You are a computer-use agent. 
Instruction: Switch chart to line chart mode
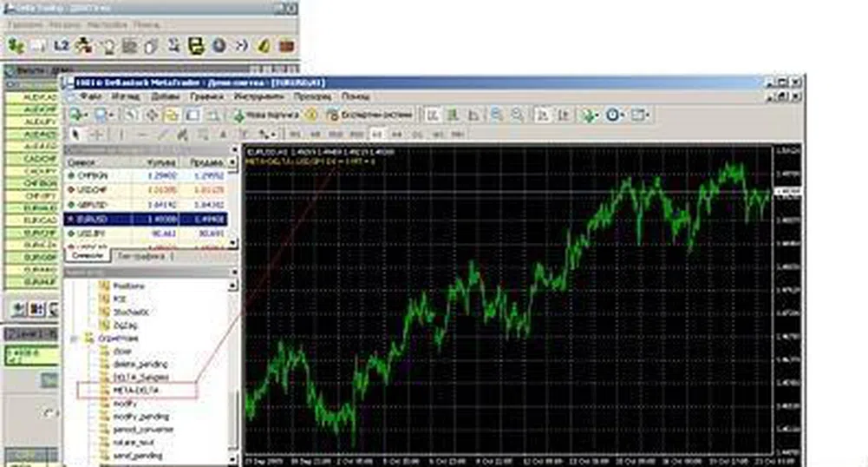pos(473,115)
